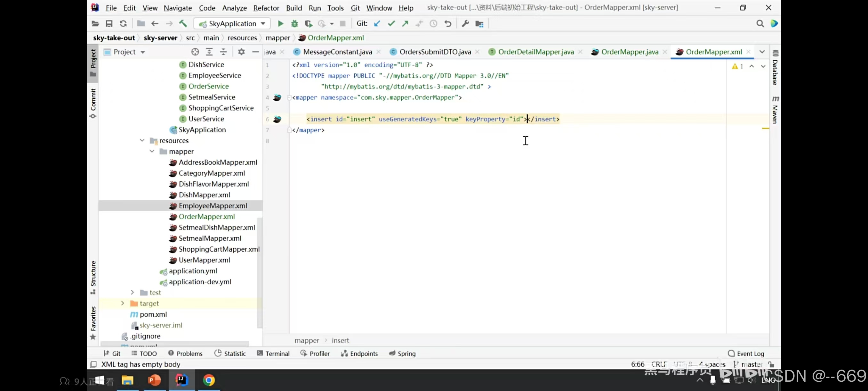Switch to OrderDetailMapper.java tab
Viewport: 868px width, 391px height.
[x=535, y=52]
